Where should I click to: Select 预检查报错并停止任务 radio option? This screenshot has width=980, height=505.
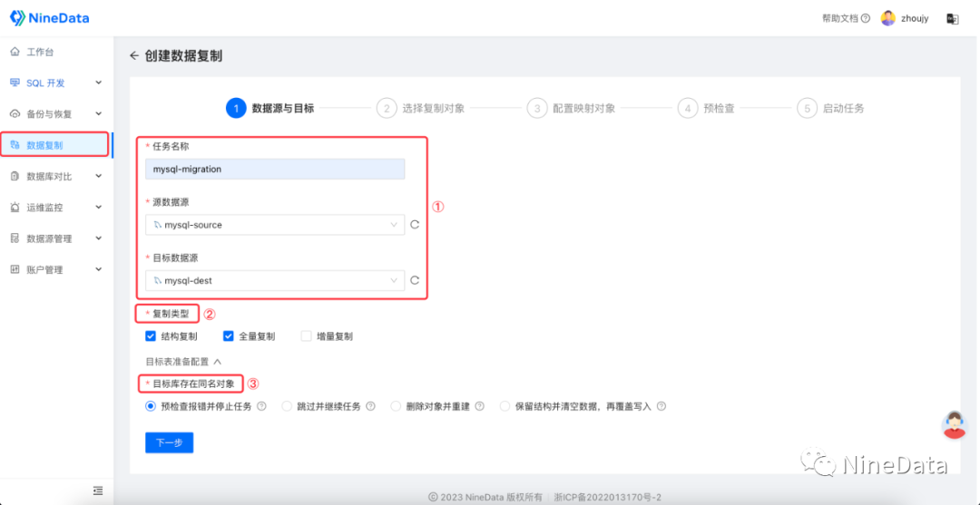click(151, 406)
